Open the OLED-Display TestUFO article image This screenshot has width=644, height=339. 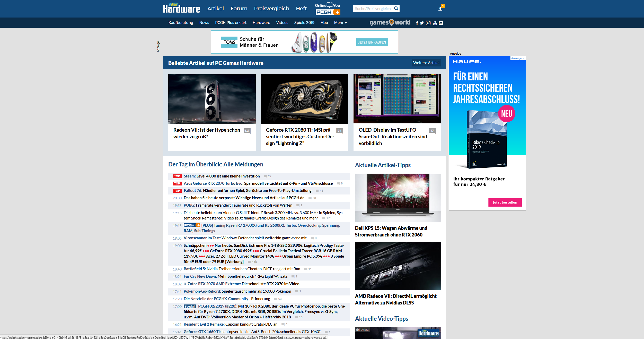click(x=397, y=99)
